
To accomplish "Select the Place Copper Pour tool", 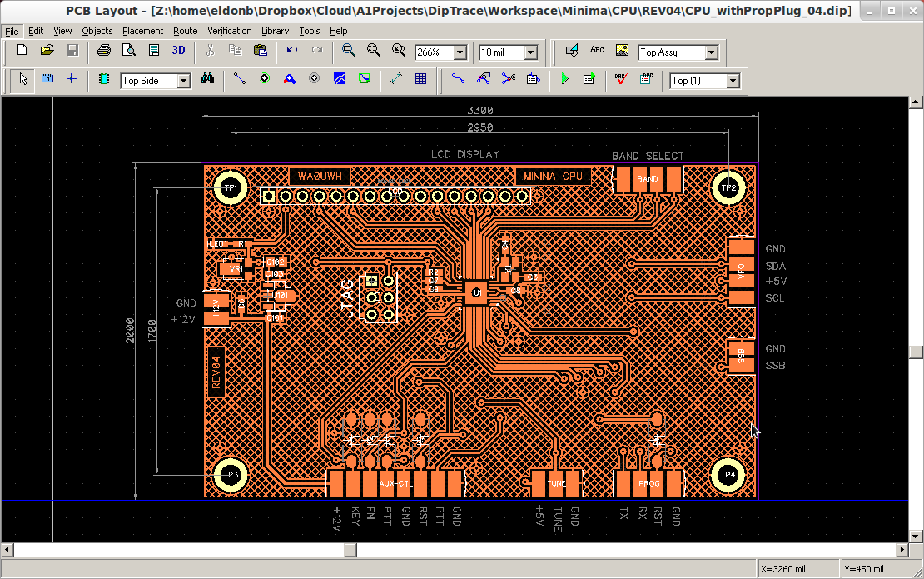I will point(340,80).
